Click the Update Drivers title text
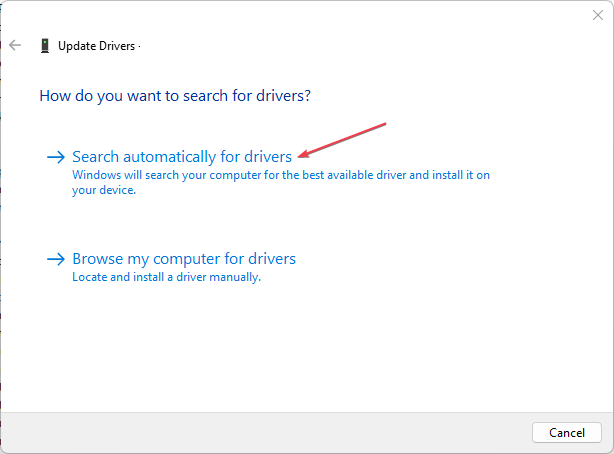The image size is (614, 454). (96, 46)
